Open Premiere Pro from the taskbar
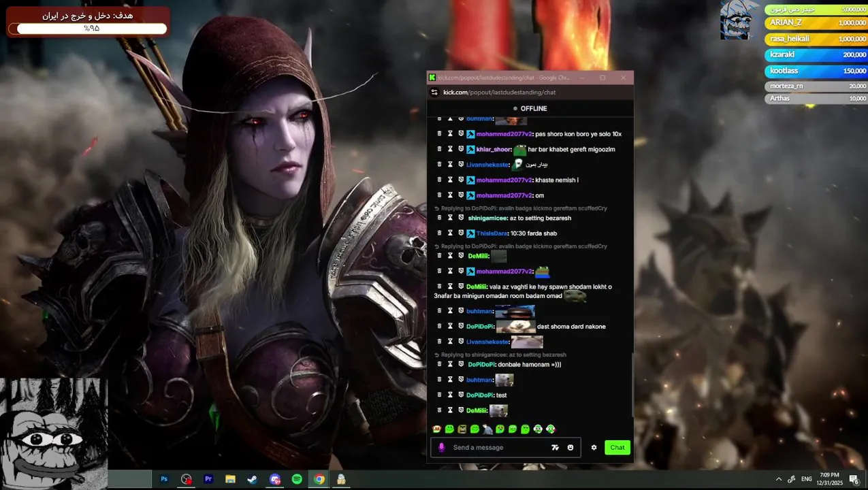Screen dimensions: 868x490 208,479
